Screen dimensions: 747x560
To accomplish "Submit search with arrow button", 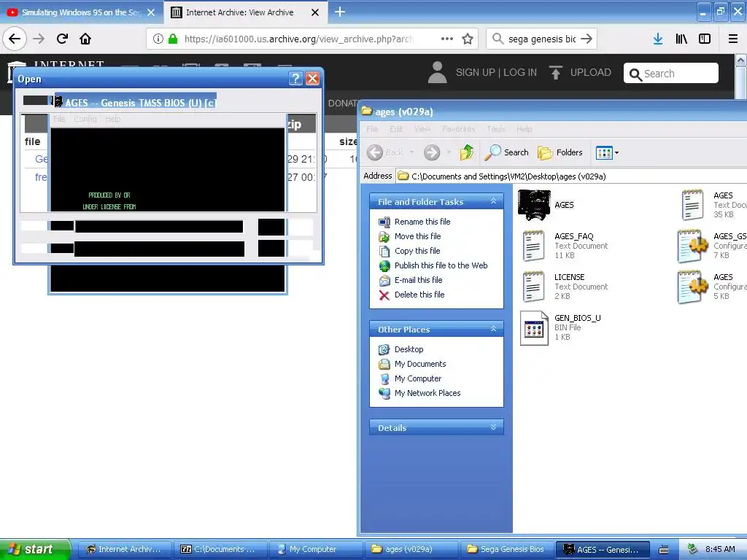I will coord(587,39).
